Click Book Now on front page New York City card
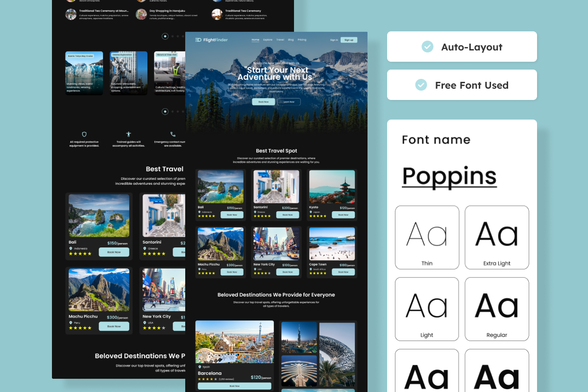Image resolution: width=588 pixels, height=392 pixels. [x=288, y=272]
